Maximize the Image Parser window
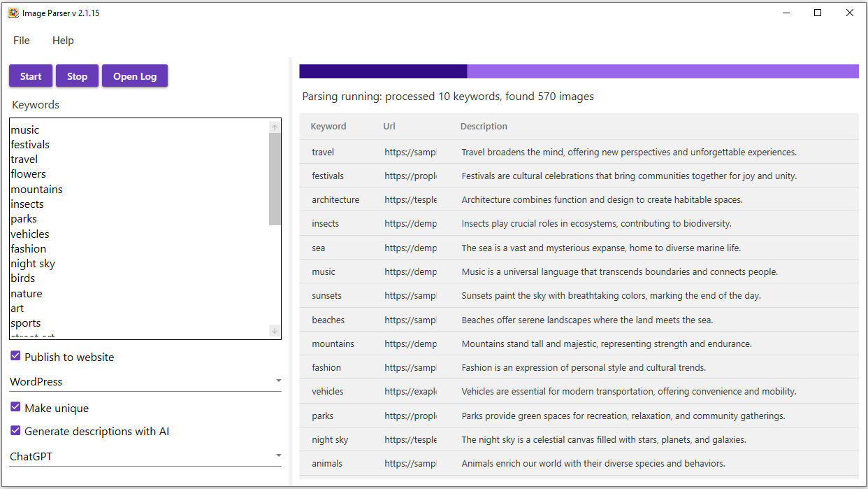This screenshot has width=868, height=489. (x=818, y=13)
